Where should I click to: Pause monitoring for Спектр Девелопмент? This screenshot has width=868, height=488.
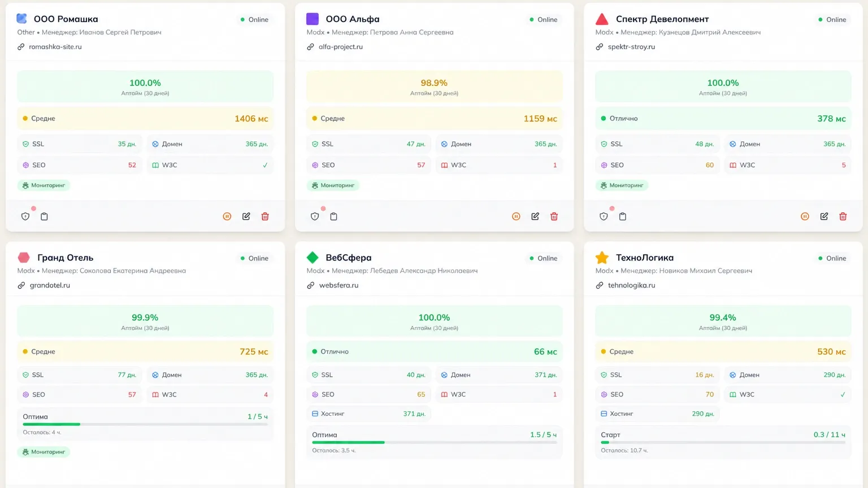point(805,216)
